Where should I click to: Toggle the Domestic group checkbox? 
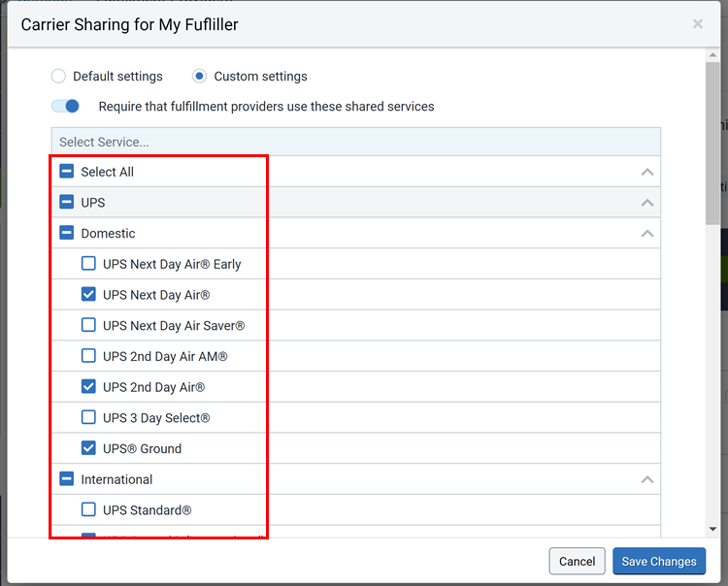[x=67, y=233]
